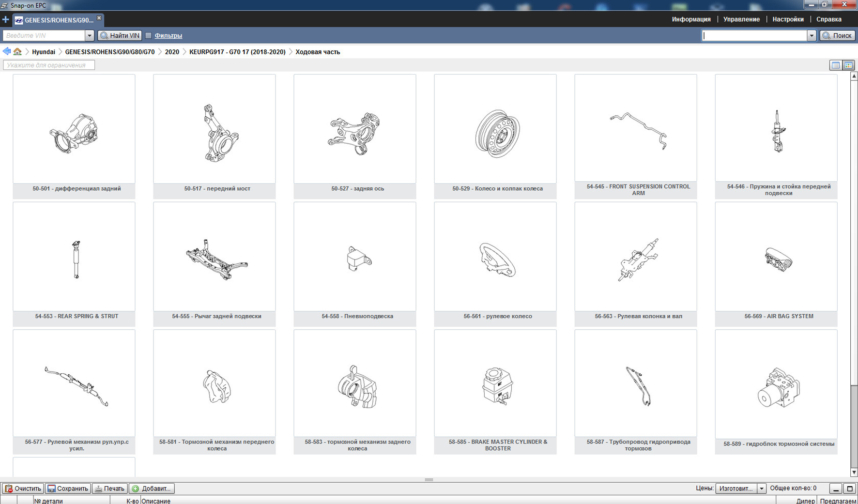
Task: Minimize the parts list panel
Action: (x=836, y=489)
